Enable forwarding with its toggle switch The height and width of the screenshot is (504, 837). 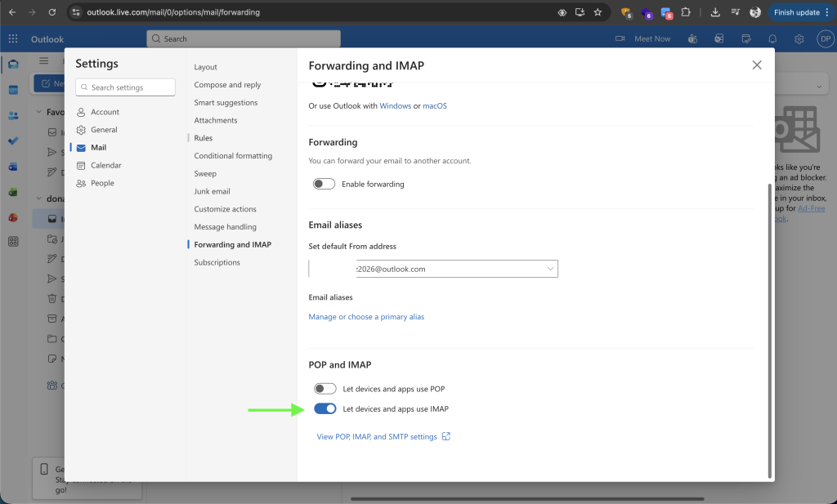(324, 184)
